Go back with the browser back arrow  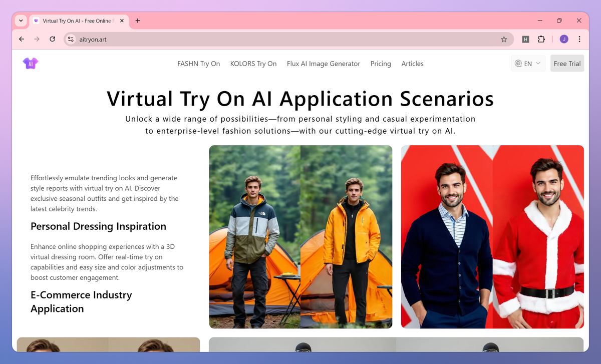click(22, 39)
